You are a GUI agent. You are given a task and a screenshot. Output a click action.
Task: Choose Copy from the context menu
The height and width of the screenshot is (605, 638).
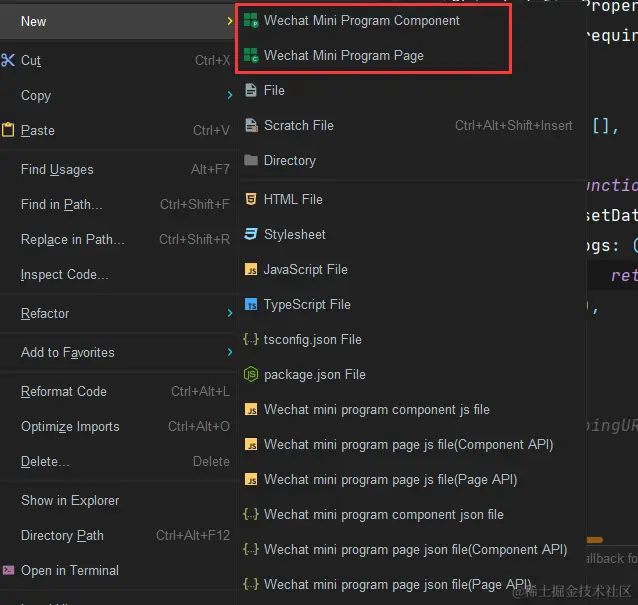click(x=118, y=95)
